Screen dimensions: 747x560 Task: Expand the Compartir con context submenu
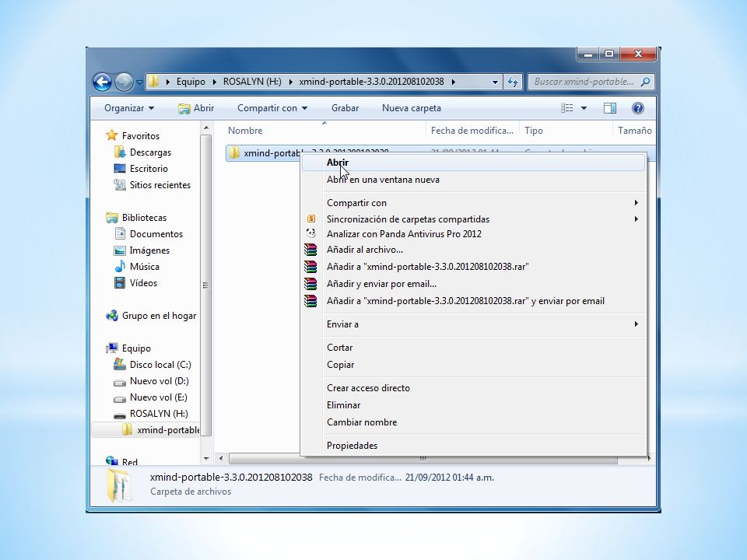[474, 203]
